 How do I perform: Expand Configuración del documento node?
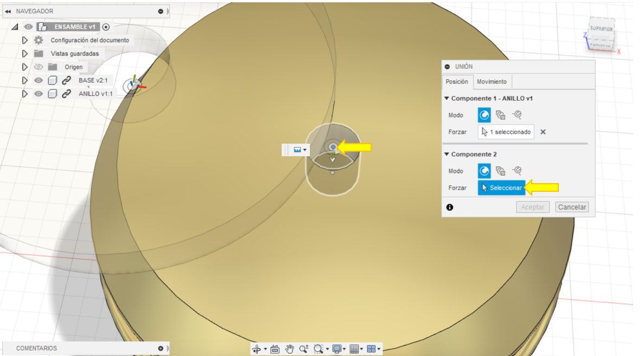pos(24,40)
